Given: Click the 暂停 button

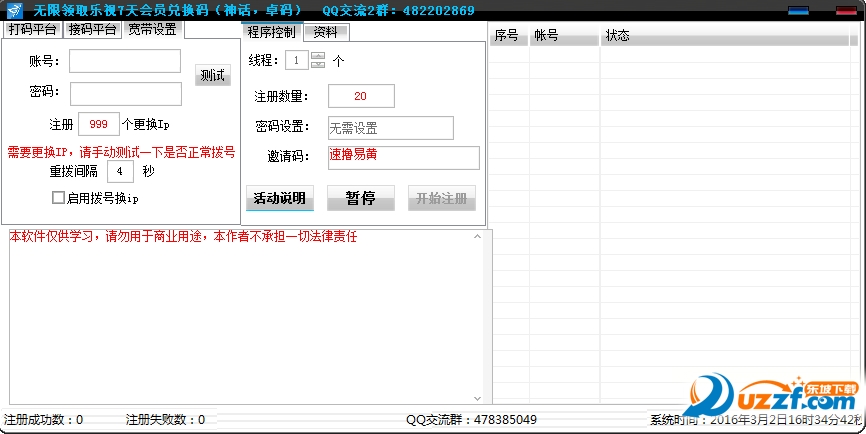Looking at the screenshot, I should point(361,198).
